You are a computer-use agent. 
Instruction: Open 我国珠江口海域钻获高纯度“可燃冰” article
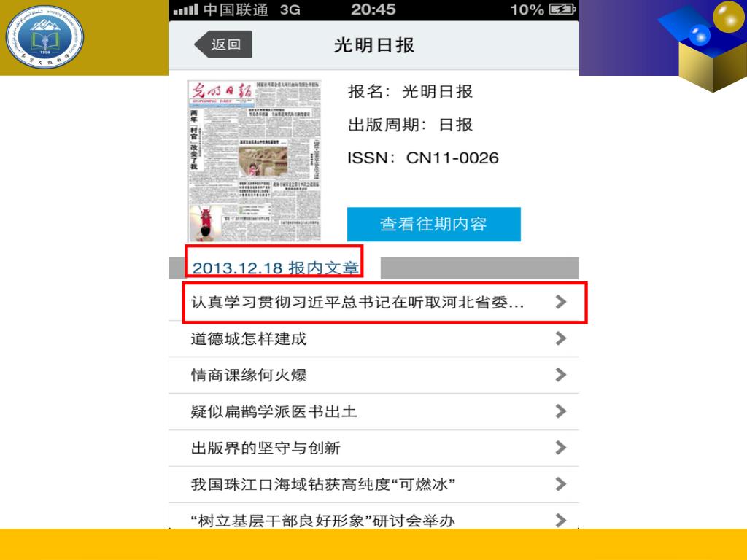(x=374, y=484)
